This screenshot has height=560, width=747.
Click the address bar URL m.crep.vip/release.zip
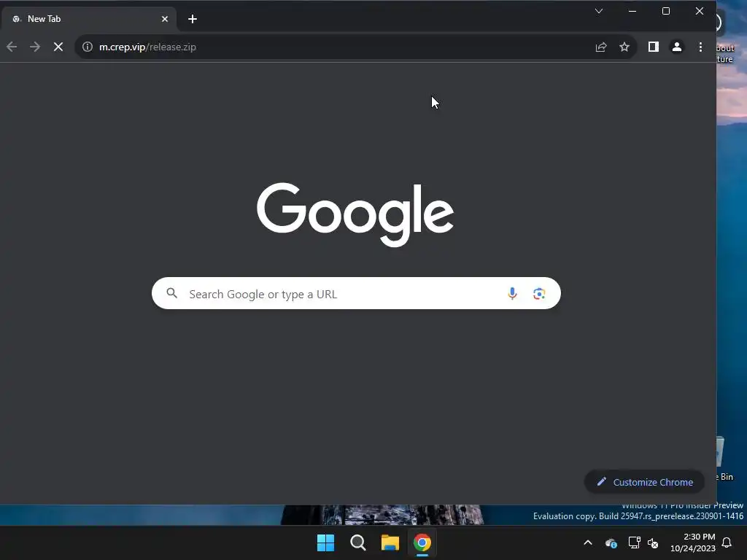[147, 47]
